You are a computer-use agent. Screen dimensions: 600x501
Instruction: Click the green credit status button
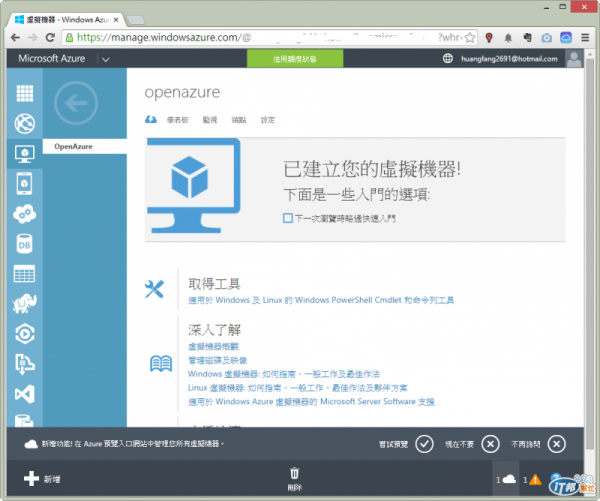pyautogui.click(x=295, y=59)
